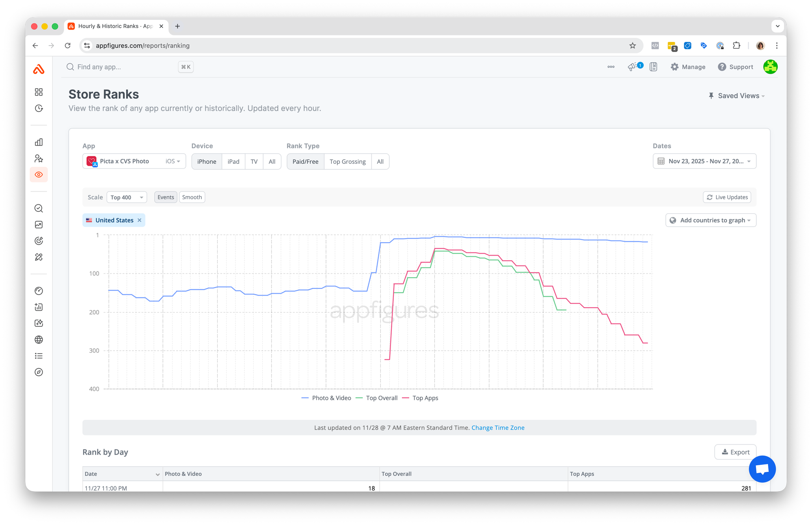Select the eye-shaped ranks icon in sidebar
The height and width of the screenshot is (525, 812).
coord(39,175)
